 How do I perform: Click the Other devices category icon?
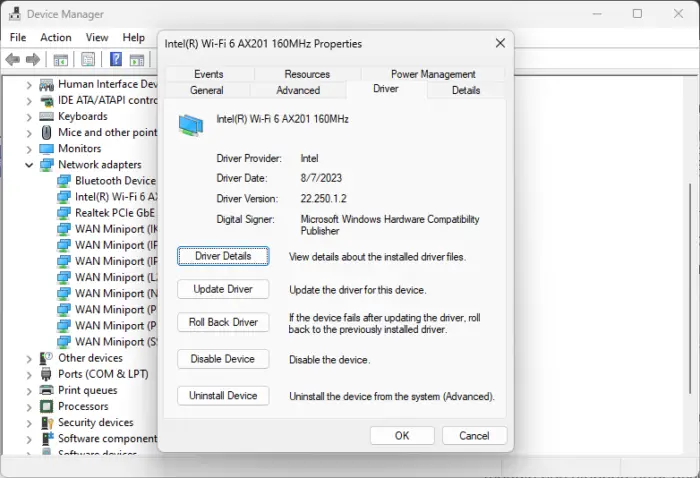46,358
